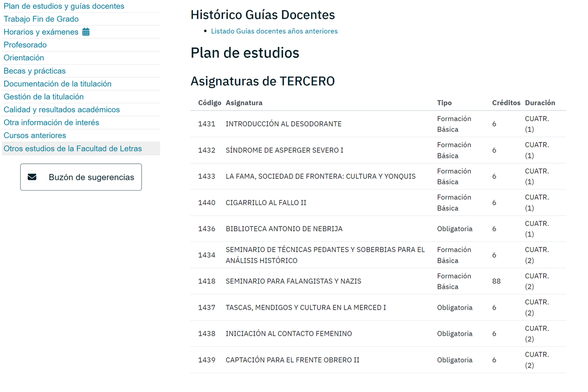
Task: Click the Histórico Guías Docentes heading
Action: click(x=263, y=15)
